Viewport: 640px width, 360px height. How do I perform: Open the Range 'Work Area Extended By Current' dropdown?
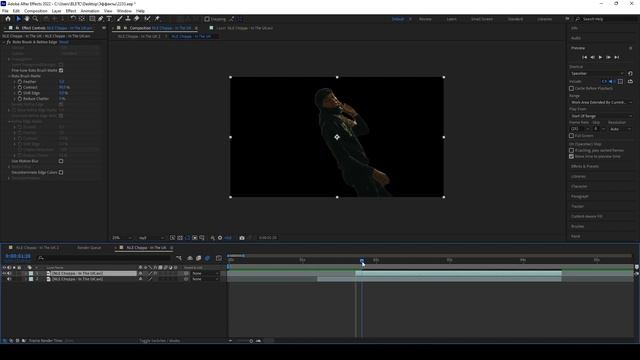coord(601,102)
